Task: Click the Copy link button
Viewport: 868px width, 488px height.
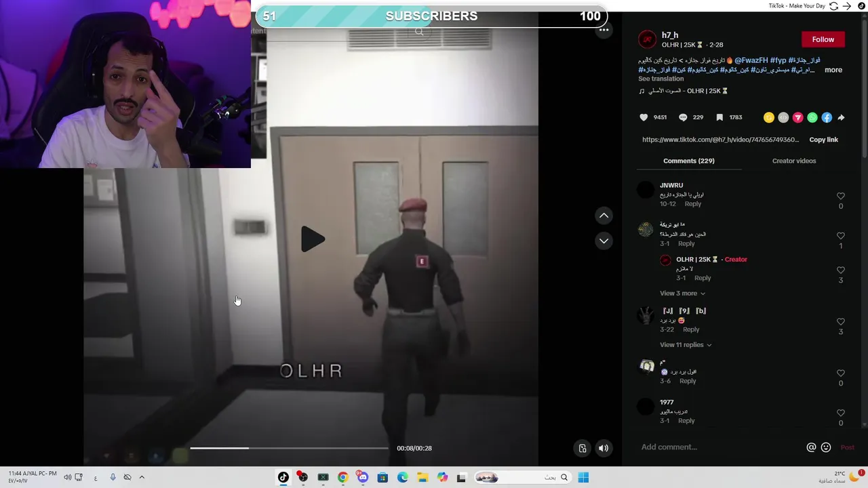Action: point(824,140)
